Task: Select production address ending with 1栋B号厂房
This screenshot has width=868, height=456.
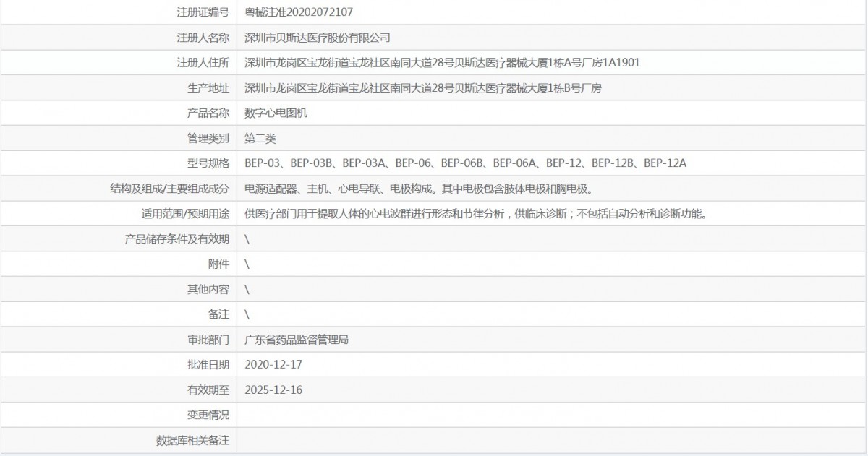Action: (423, 88)
